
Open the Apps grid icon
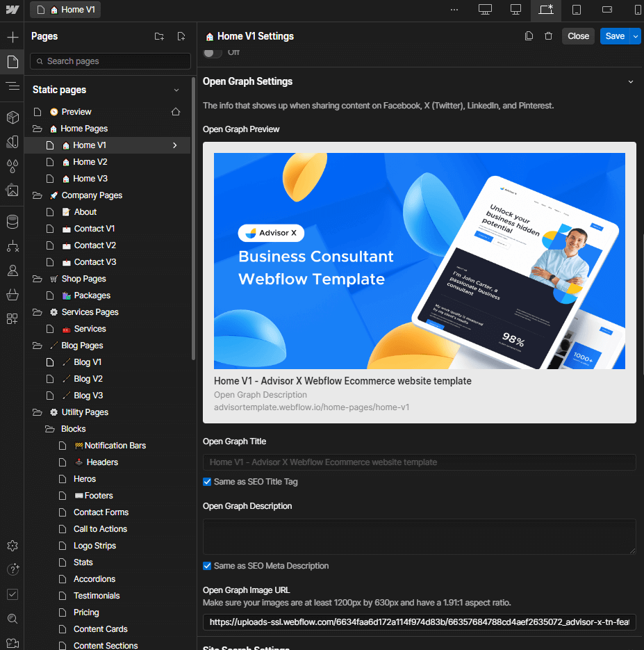pyautogui.click(x=13, y=319)
